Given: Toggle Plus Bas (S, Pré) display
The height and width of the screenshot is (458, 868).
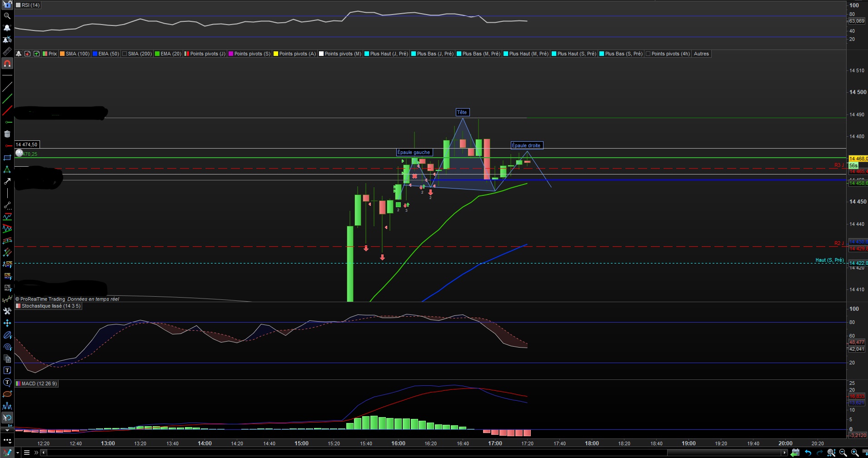Looking at the screenshot, I should (x=602, y=54).
